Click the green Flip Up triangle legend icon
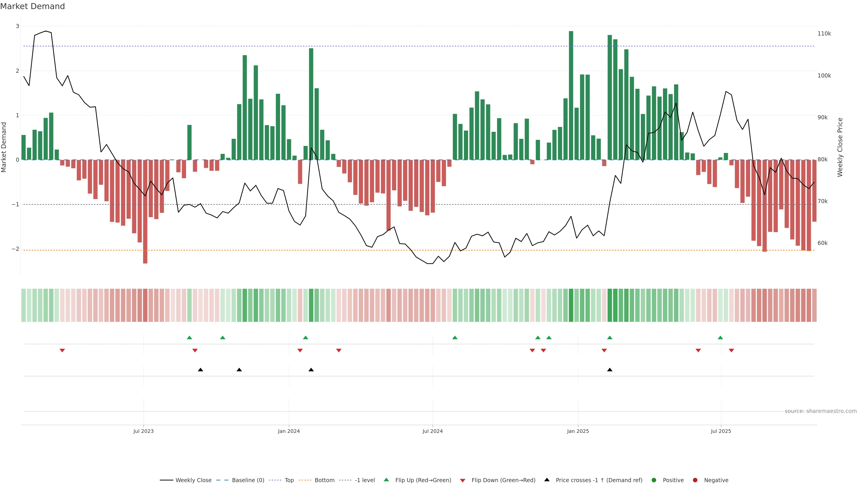868x488 pixels. coord(386,480)
